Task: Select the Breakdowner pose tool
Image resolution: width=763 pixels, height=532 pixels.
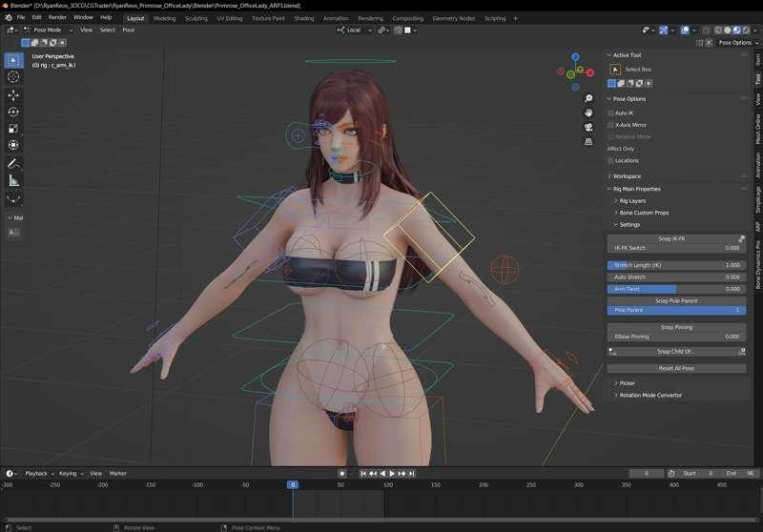Action: coord(13,199)
